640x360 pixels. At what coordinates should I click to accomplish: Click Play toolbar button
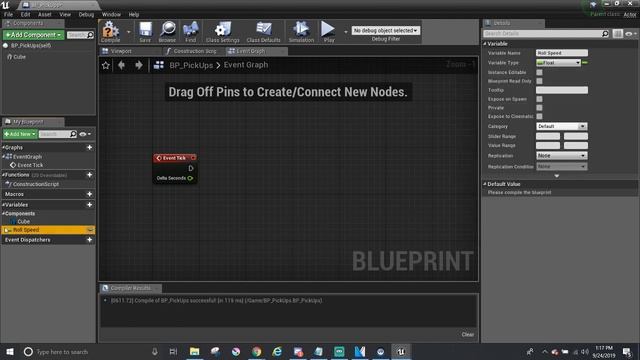pyautogui.click(x=328, y=32)
